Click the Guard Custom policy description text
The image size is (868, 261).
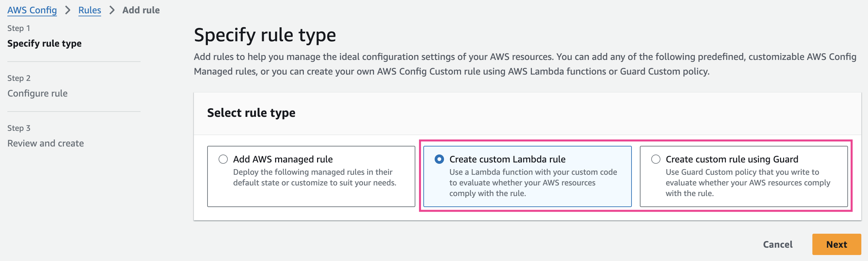(747, 182)
